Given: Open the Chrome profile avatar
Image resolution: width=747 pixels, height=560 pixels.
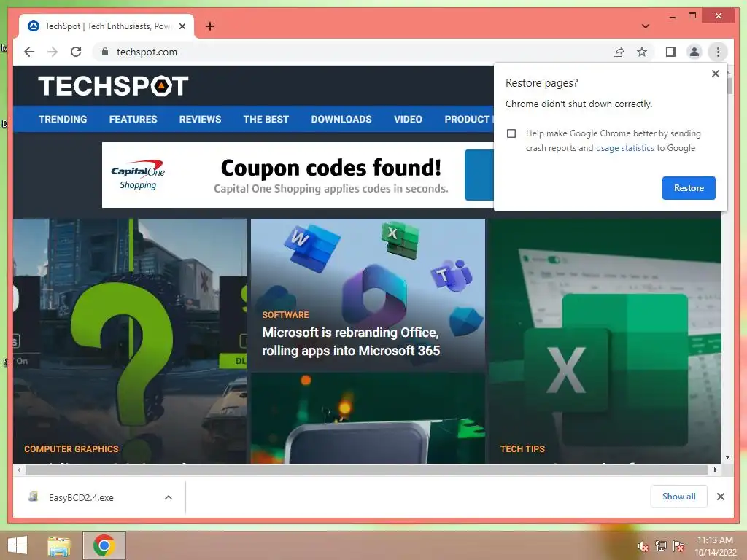Looking at the screenshot, I should pyautogui.click(x=694, y=52).
